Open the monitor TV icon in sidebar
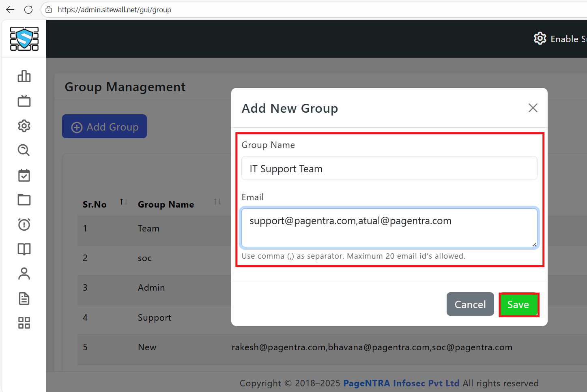Image resolution: width=587 pixels, height=392 pixels. (x=24, y=101)
